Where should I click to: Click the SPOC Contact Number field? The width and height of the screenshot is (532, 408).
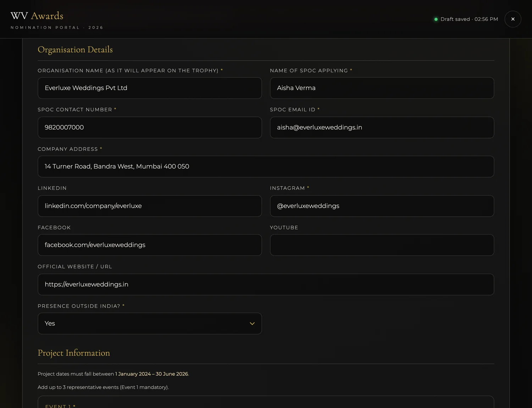coord(150,127)
